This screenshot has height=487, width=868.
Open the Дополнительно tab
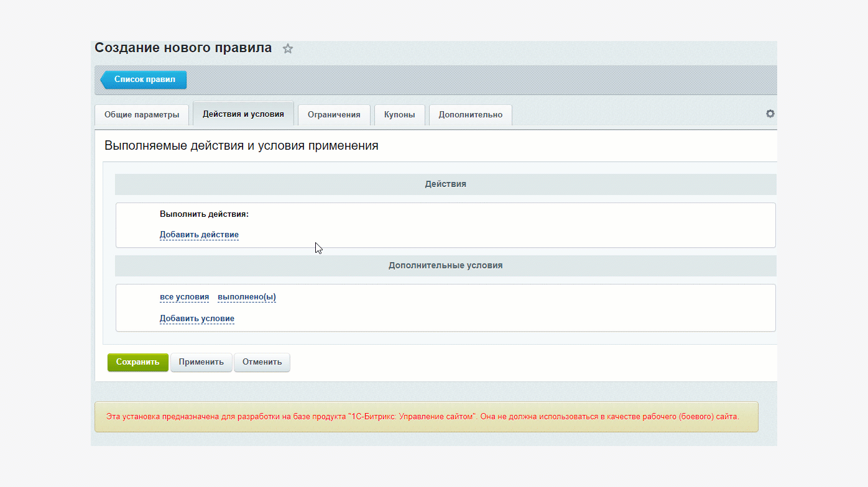[x=470, y=115]
